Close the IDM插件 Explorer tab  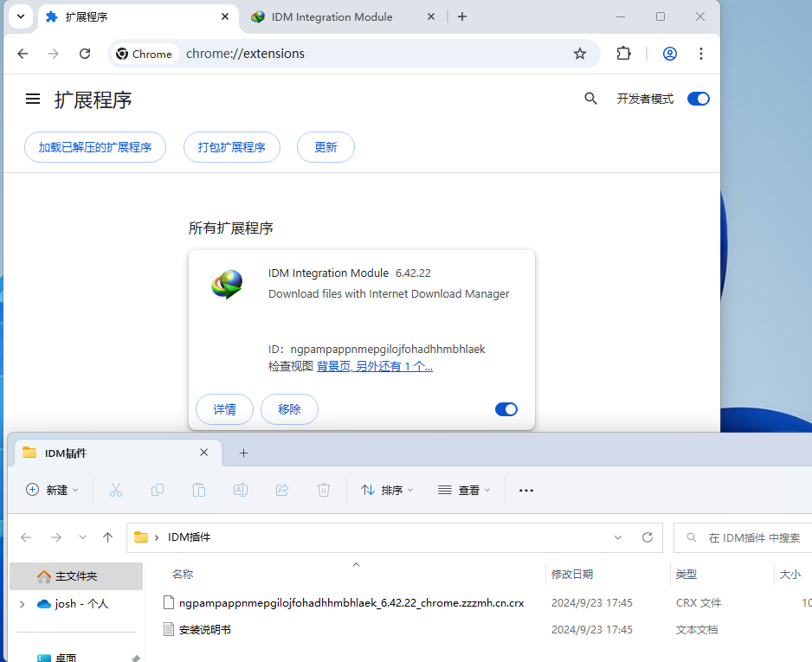(x=204, y=453)
